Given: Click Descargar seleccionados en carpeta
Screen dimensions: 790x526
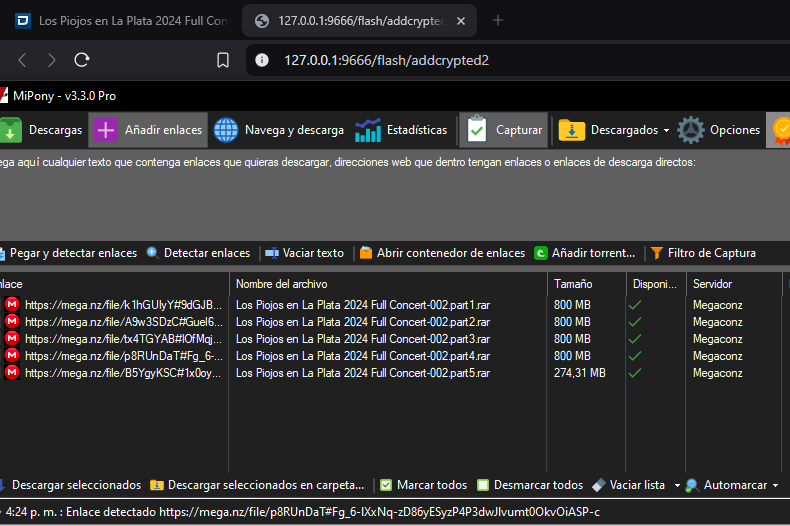Looking at the screenshot, I should tap(257, 485).
